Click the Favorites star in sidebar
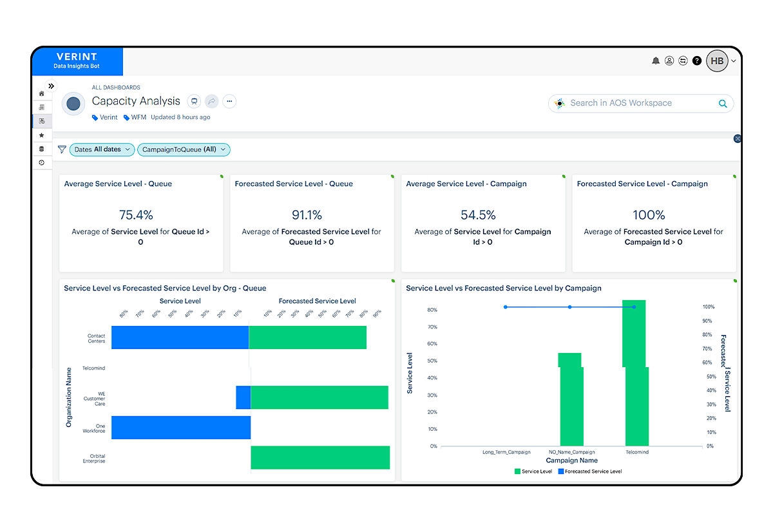 point(42,135)
